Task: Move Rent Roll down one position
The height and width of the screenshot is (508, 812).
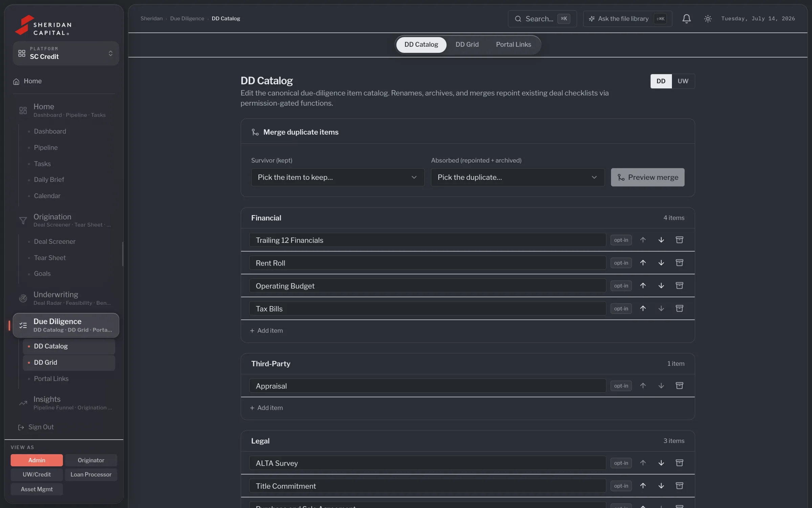Action: click(x=661, y=263)
